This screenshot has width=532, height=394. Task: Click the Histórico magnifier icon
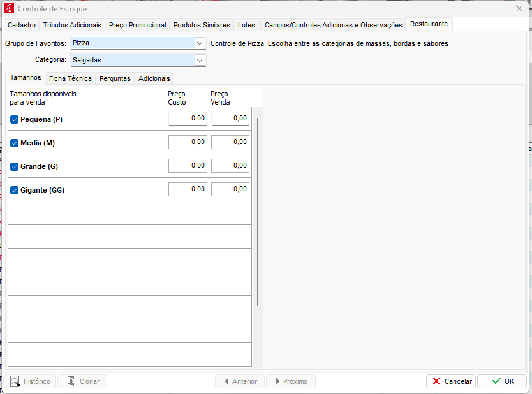click(14, 381)
